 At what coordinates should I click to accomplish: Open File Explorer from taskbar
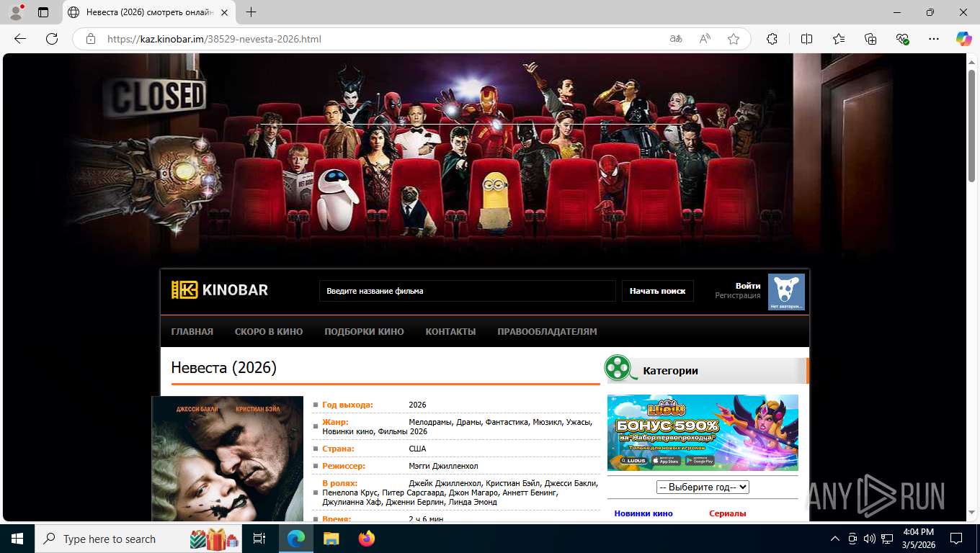point(331,539)
